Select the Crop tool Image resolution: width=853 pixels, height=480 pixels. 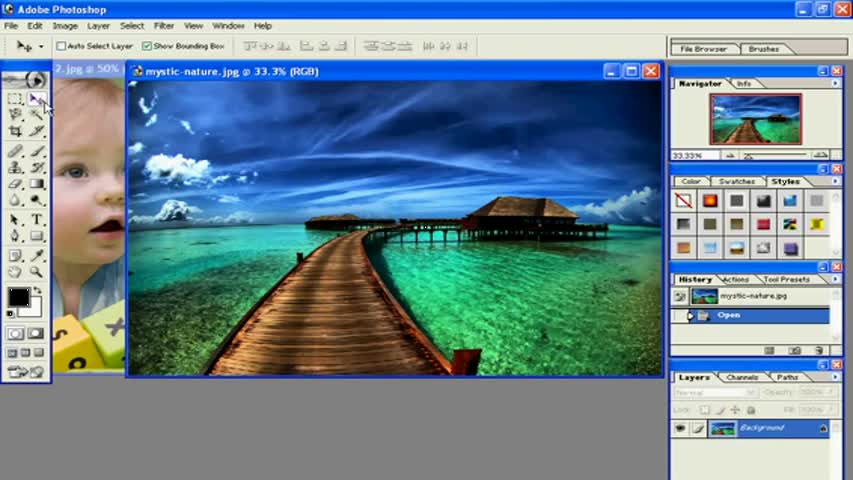[x=15, y=131]
